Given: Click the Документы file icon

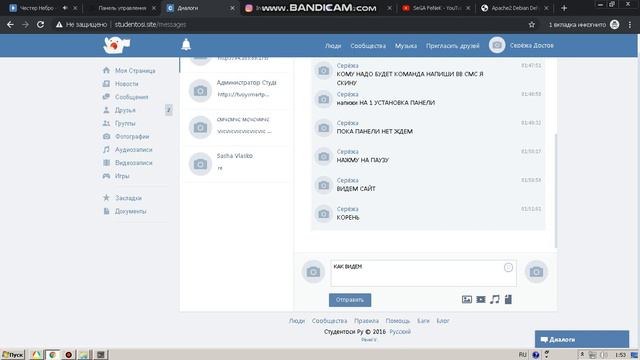Looking at the screenshot, I should pos(107,211).
